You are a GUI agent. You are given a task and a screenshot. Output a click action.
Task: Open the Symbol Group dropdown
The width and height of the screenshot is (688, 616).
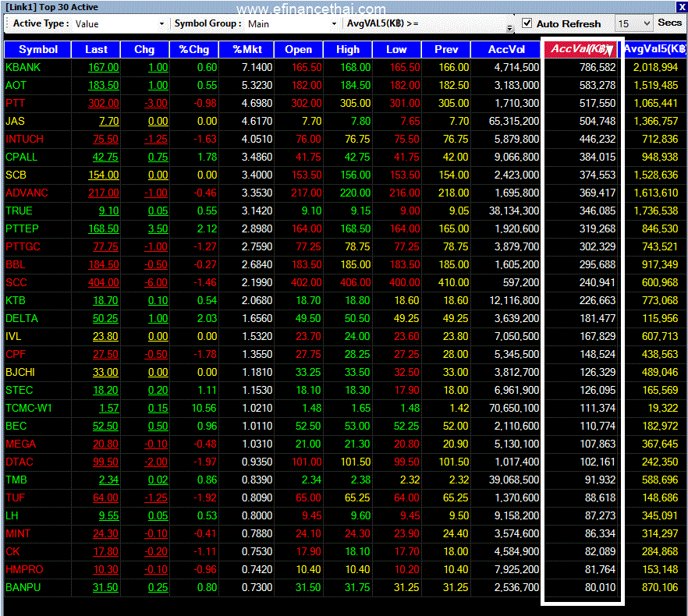coord(334,23)
